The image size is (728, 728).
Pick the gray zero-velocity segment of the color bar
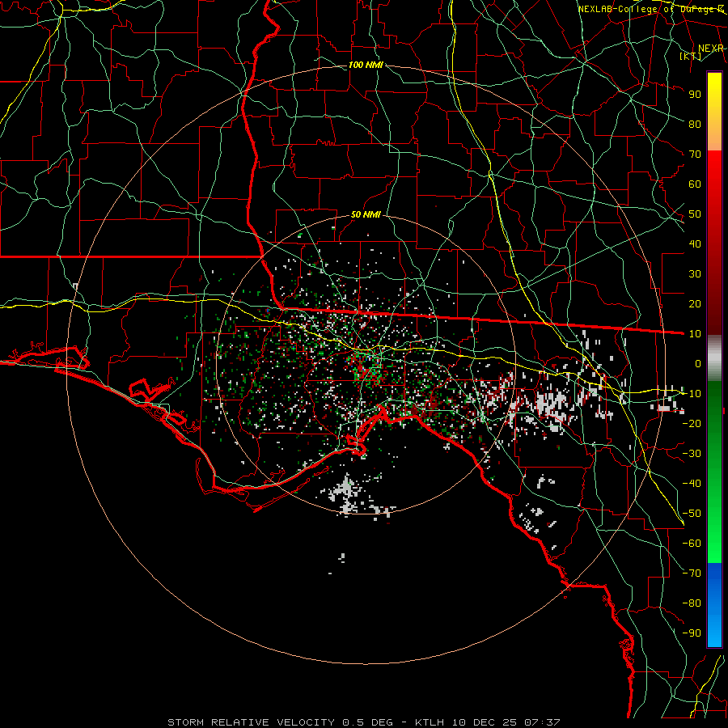tap(714, 358)
